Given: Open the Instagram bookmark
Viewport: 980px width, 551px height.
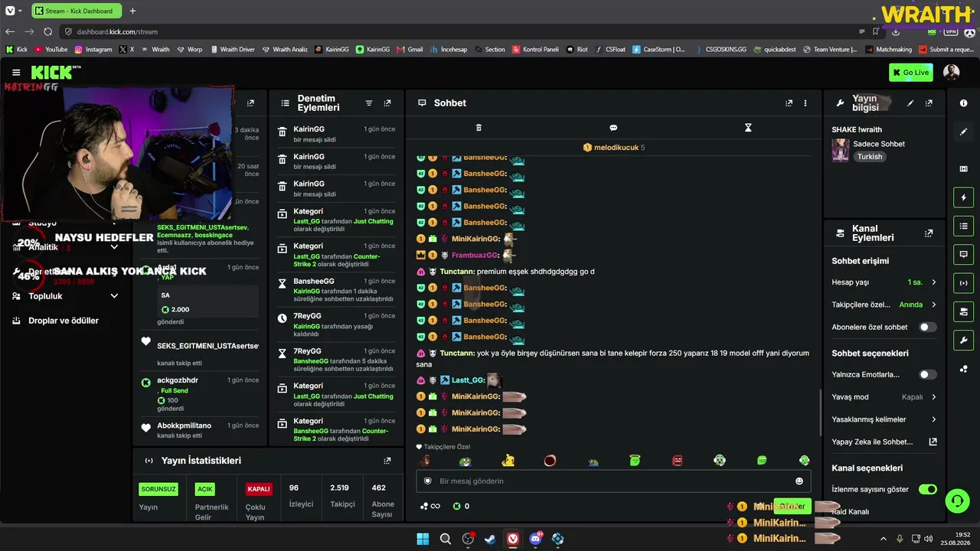Looking at the screenshot, I should [x=93, y=49].
